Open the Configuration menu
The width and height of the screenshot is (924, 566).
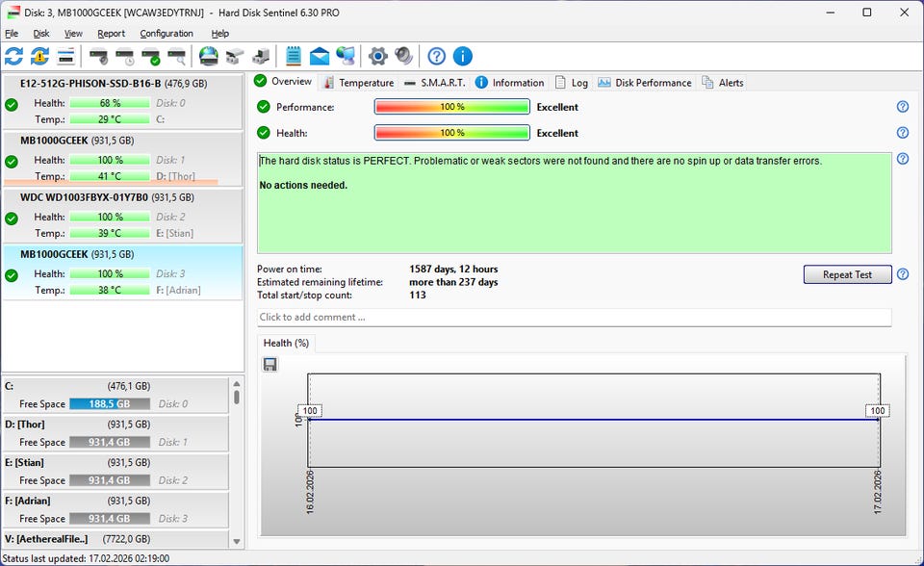[167, 34]
